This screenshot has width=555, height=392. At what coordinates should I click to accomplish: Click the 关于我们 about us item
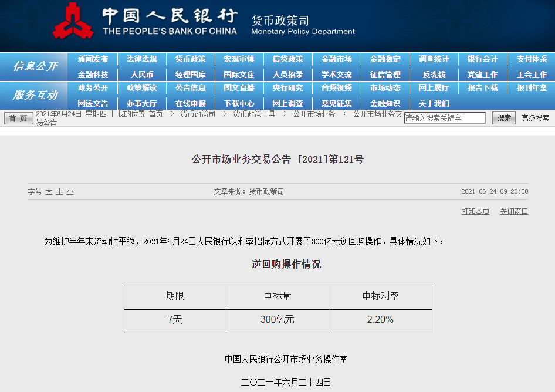434,103
